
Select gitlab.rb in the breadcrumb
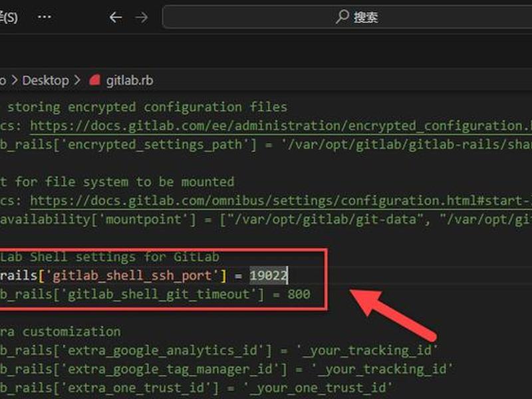tap(130, 80)
